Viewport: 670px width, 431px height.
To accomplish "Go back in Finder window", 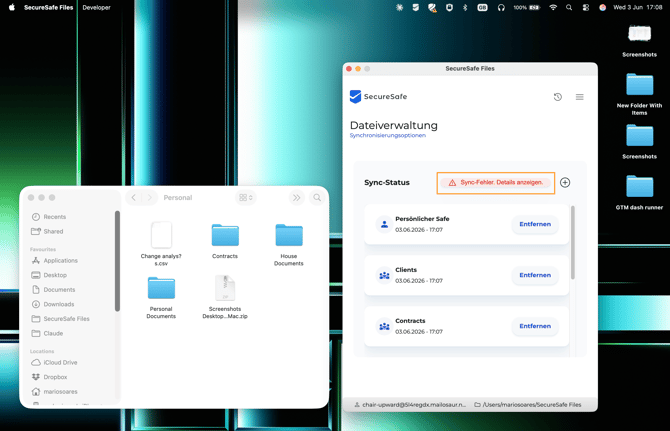I will [134, 197].
